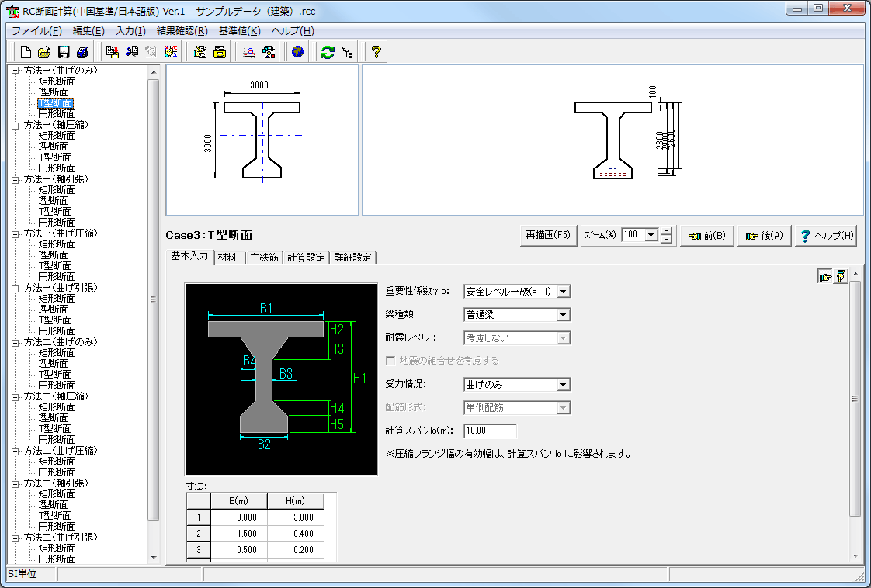Switch to the 主鉄筋 tab
Viewport: 871px width, 588px height.
point(264,258)
